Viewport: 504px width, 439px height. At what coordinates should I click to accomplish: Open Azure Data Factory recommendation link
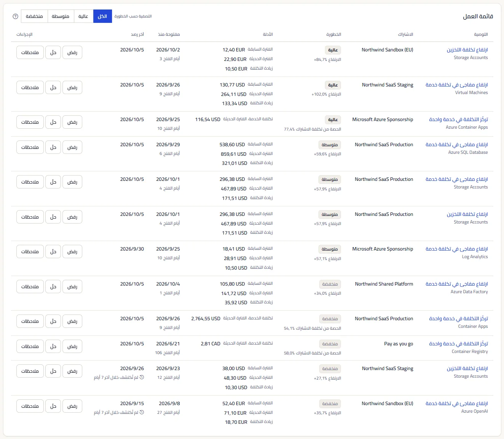pos(456,284)
